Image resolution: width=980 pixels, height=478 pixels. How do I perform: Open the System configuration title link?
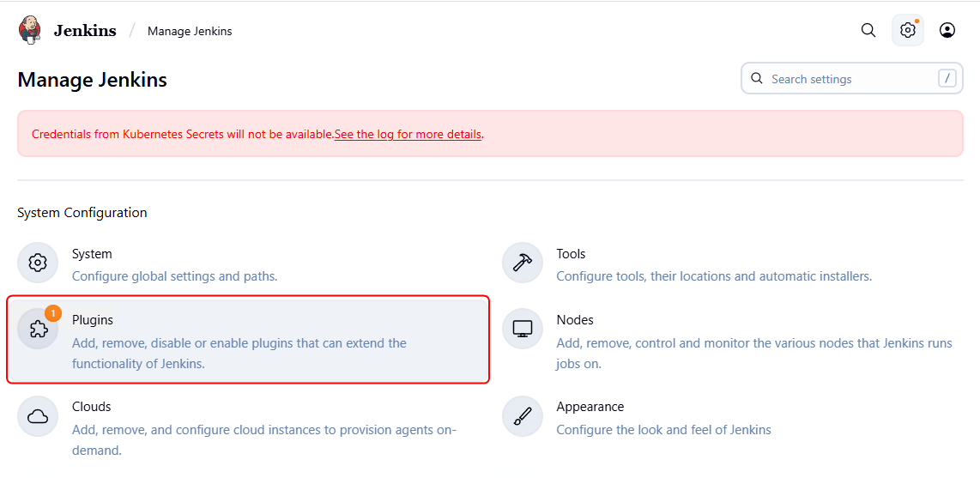[92, 254]
